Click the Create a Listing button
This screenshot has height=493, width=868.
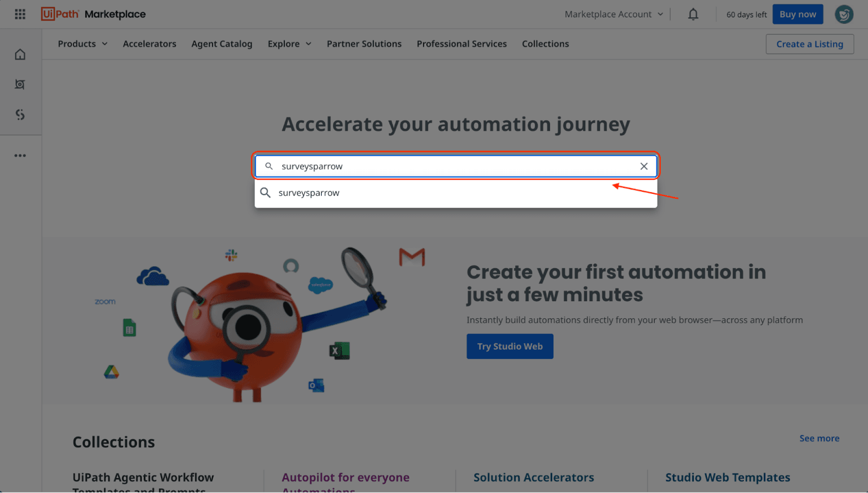pyautogui.click(x=809, y=44)
